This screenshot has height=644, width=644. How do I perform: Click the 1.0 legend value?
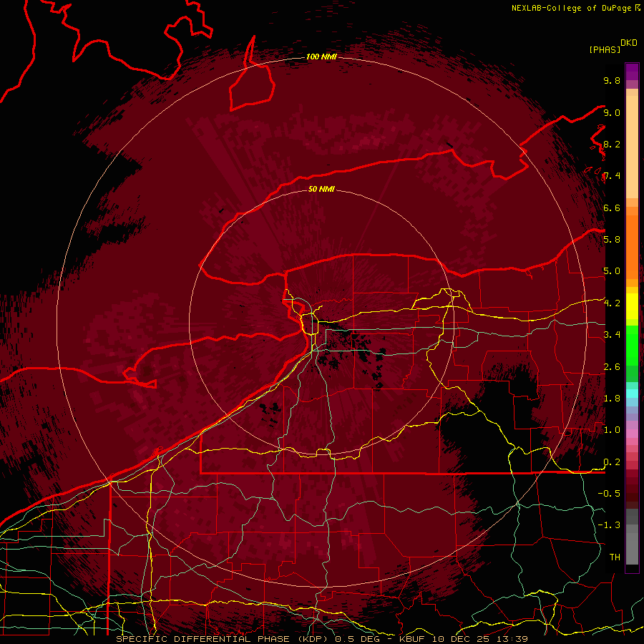click(x=612, y=430)
